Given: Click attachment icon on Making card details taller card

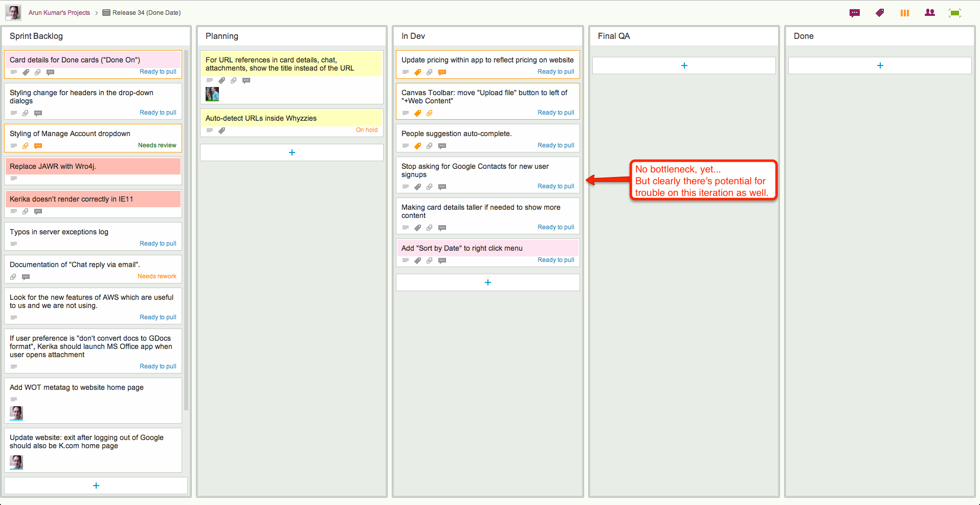Looking at the screenshot, I should [x=430, y=228].
